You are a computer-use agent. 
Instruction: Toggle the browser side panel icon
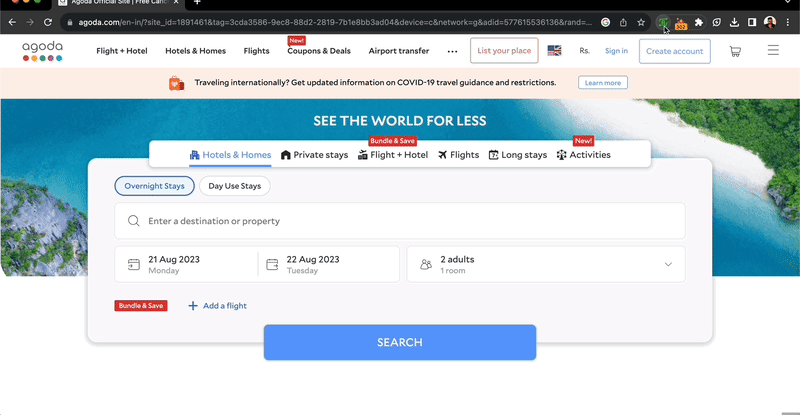coord(752,22)
